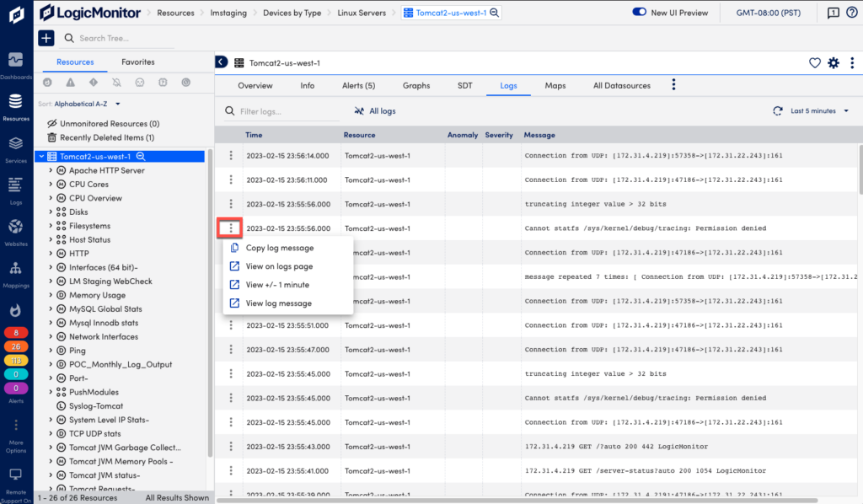Open the flame Alerts icon in the sidebar

pyautogui.click(x=15, y=310)
